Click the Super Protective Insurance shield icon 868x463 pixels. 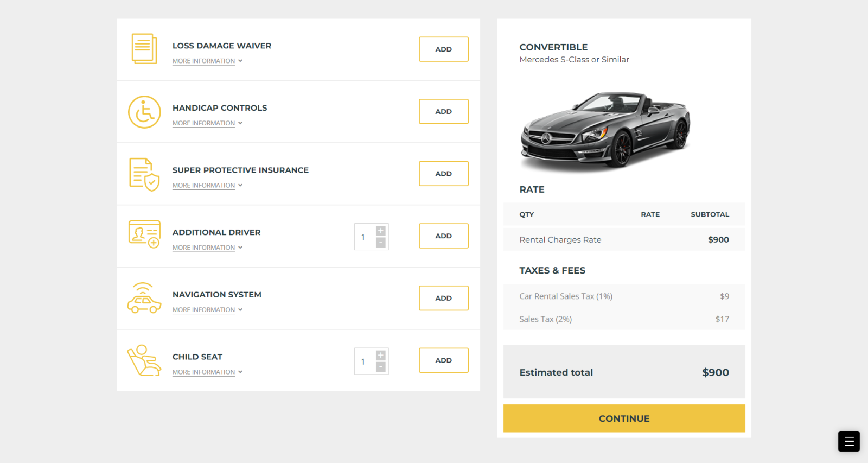(144, 174)
